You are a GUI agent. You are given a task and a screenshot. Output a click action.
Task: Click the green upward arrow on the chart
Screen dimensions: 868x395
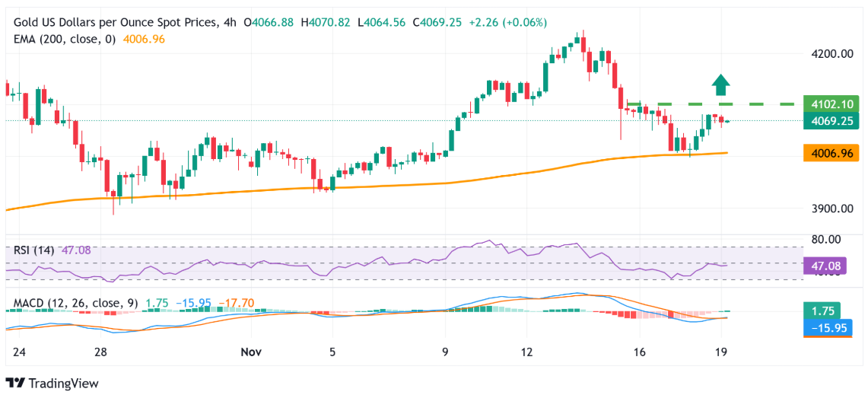[x=721, y=83]
